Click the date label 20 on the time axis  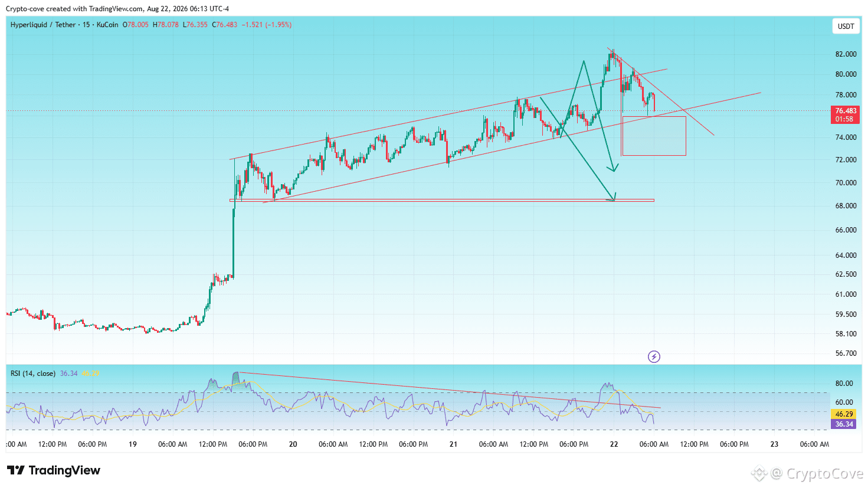(293, 444)
